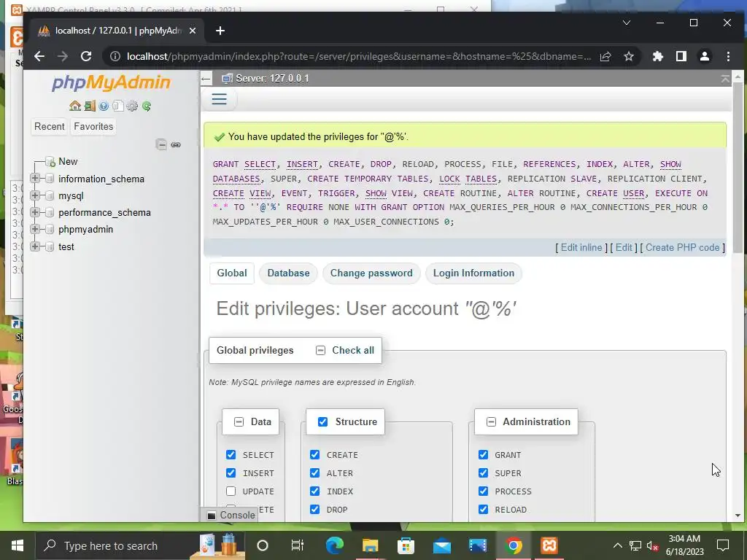Expand the performance_schema database
747x560 pixels.
pos(35,212)
